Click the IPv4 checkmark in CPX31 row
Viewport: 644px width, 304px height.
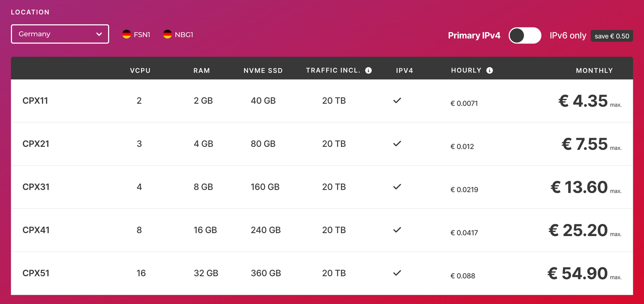(x=397, y=187)
